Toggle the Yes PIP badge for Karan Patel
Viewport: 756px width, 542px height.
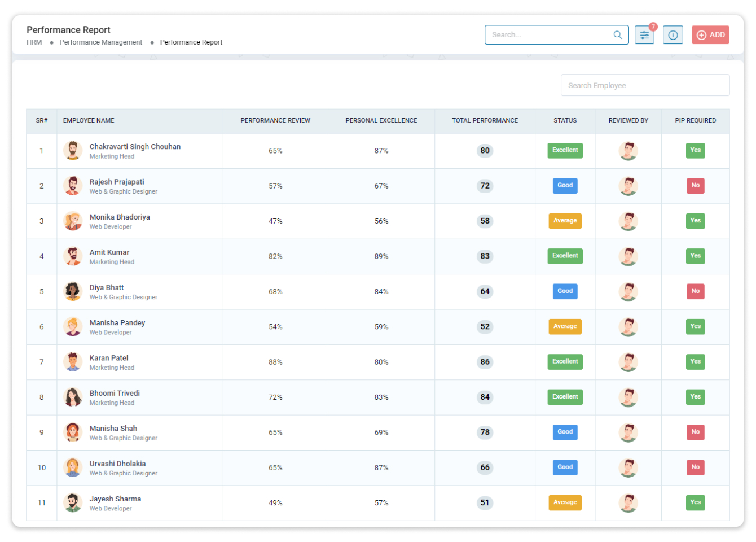695,361
